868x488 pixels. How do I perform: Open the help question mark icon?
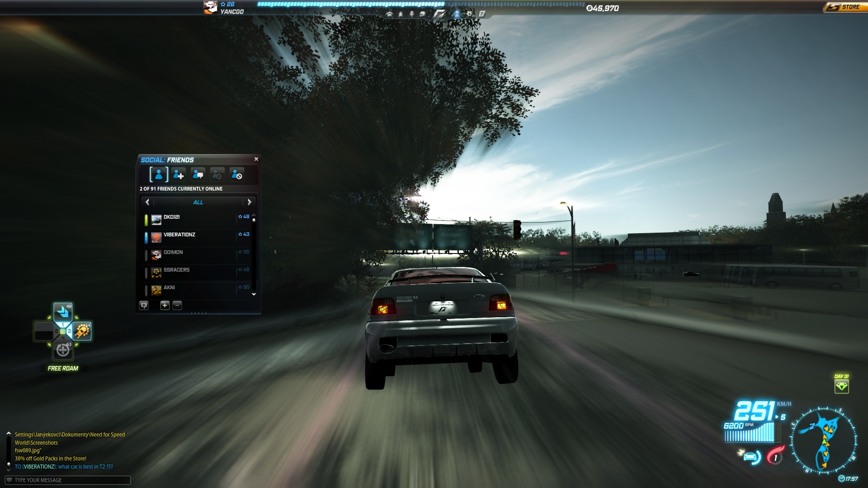[482, 14]
